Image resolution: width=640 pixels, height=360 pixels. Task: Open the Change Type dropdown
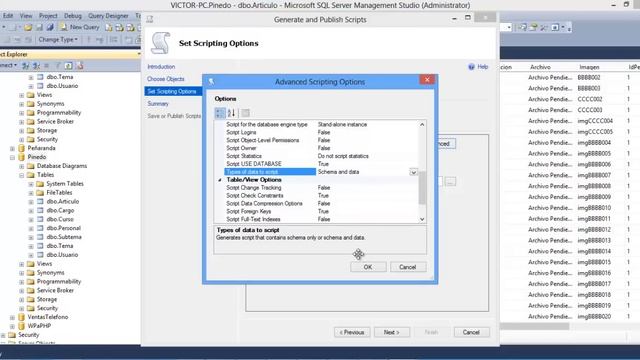(x=58, y=40)
